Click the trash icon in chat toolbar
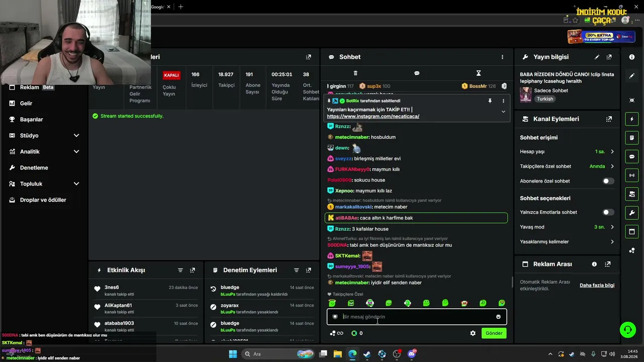This screenshot has width=644, height=362. coord(356,73)
